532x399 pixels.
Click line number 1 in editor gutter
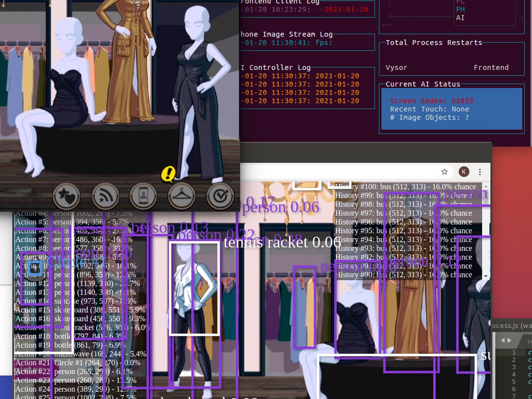coord(514,353)
